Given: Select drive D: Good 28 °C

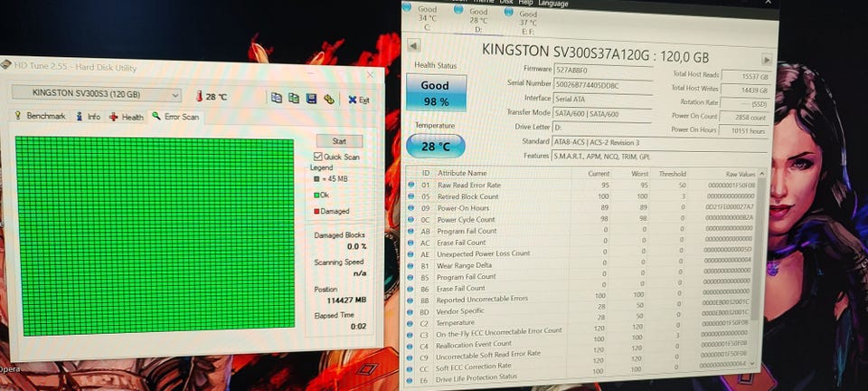Looking at the screenshot, I should (478, 20).
